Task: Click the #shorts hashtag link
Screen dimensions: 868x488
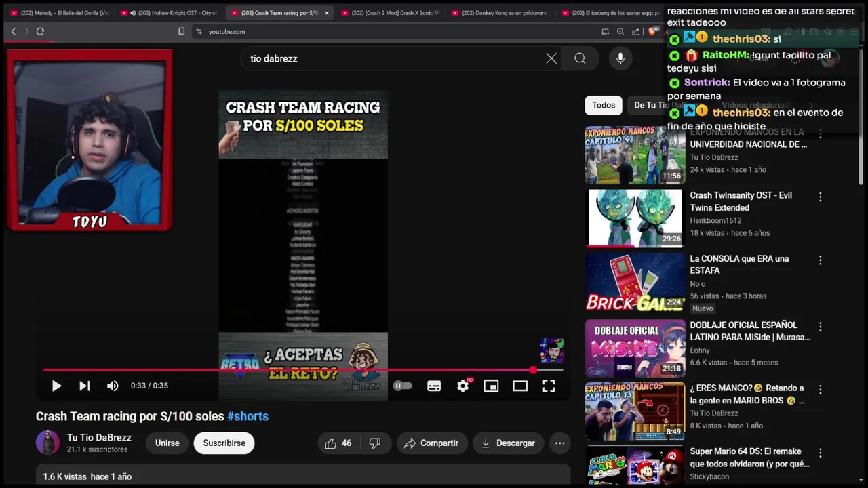Action: (x=248, y=416)
